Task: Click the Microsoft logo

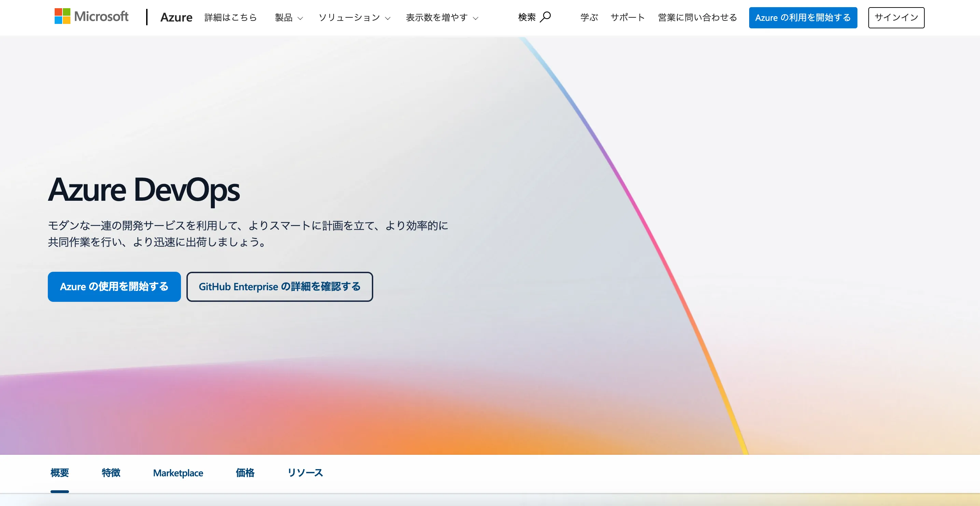Action: tap(91, 16)
